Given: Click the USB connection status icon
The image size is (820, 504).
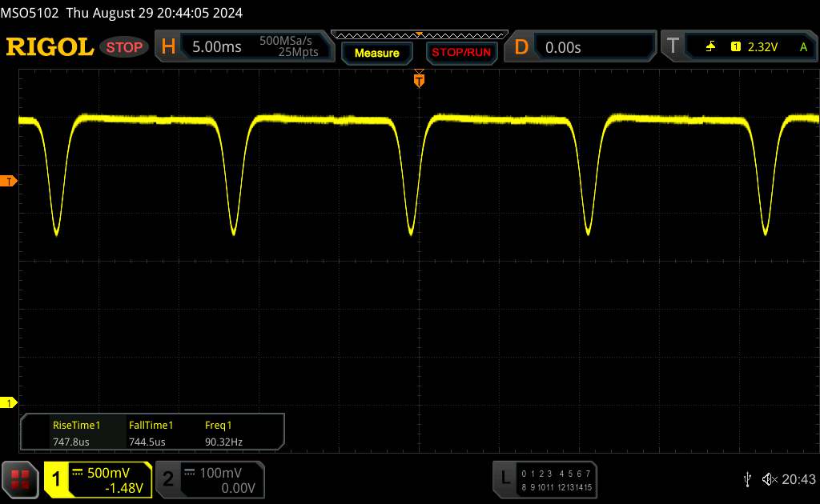Looking at the screenshot, I should (747, 479).
